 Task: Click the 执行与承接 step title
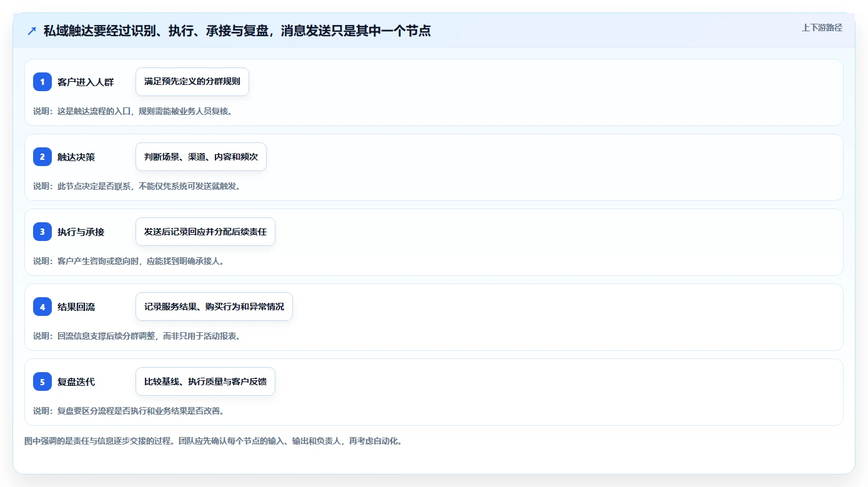click(81, 232)
